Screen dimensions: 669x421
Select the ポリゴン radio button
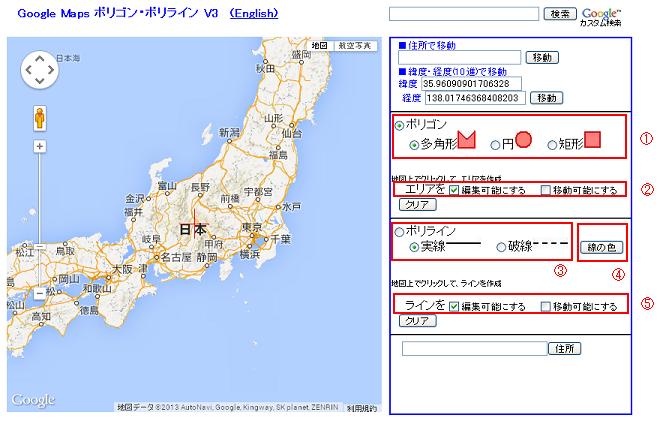pos(400,125)
